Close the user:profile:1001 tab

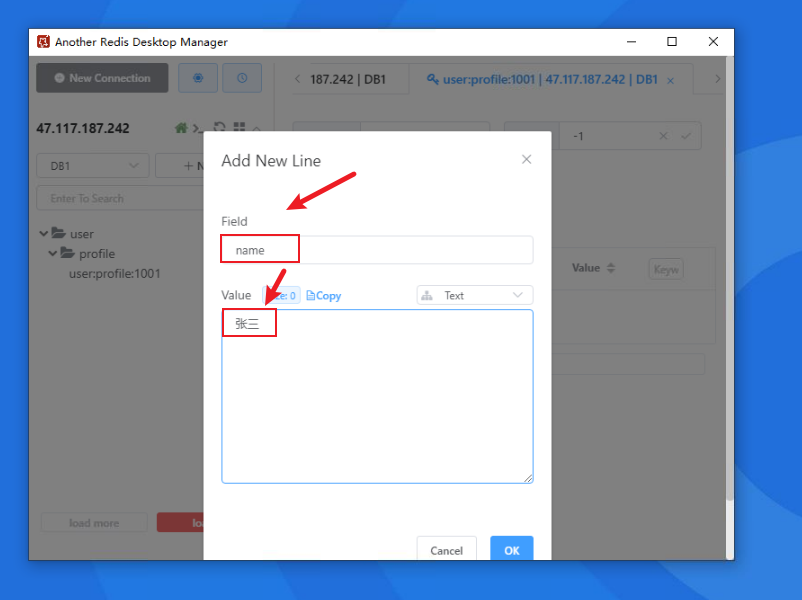[671, 80]
